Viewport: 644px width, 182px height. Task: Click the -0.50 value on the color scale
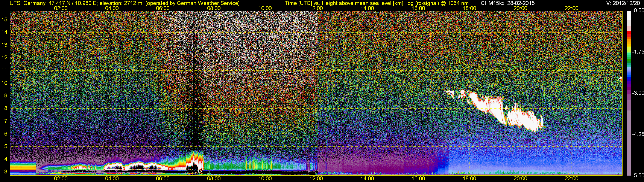click(638, 10)
